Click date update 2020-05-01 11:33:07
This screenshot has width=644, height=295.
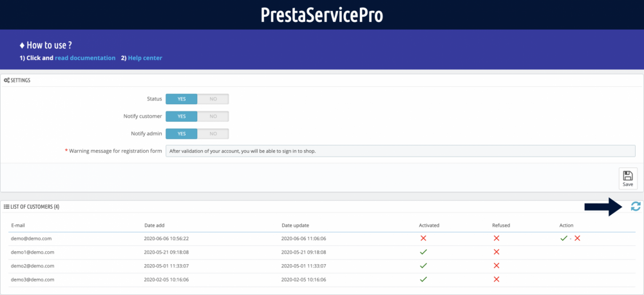pyautogui.click(x=304, y=266)
